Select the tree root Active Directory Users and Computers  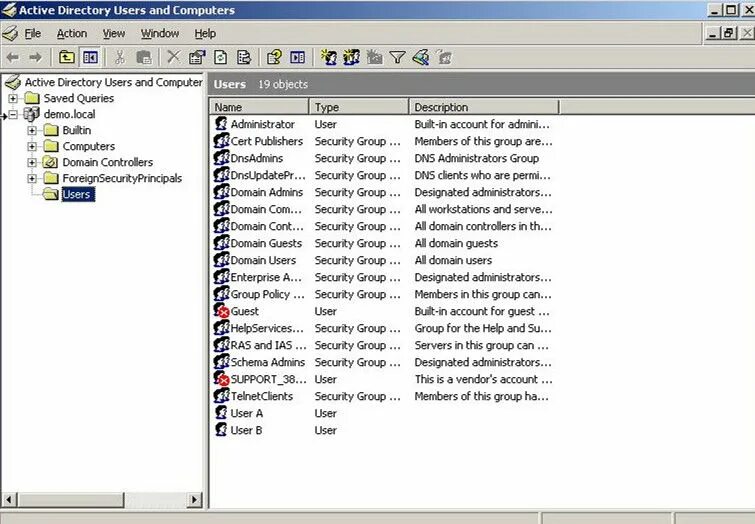[x=114, y=82]
